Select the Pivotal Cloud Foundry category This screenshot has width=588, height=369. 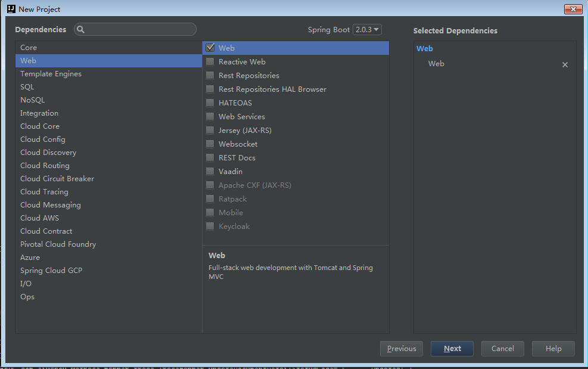click(109, 244)
